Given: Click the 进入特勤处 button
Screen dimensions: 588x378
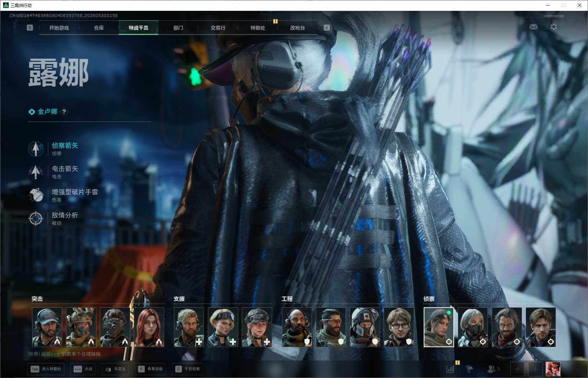Looking at the screenshot, I should coord(46,369).
